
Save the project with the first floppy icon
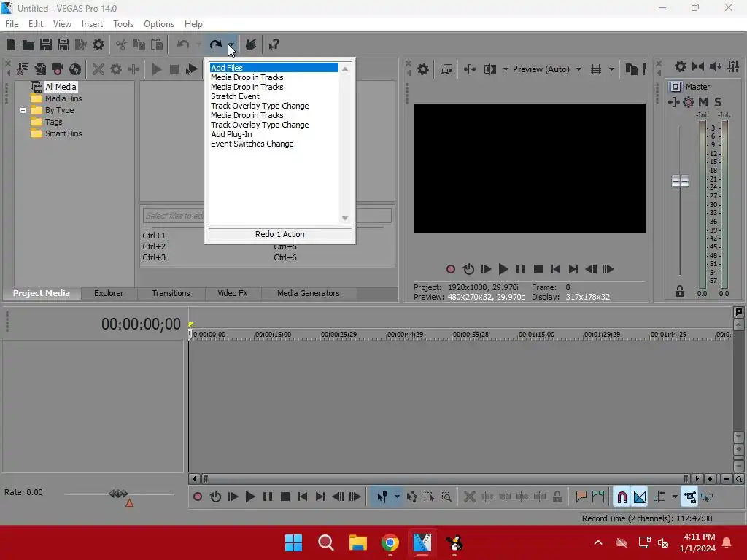click(x=46, y=44)
